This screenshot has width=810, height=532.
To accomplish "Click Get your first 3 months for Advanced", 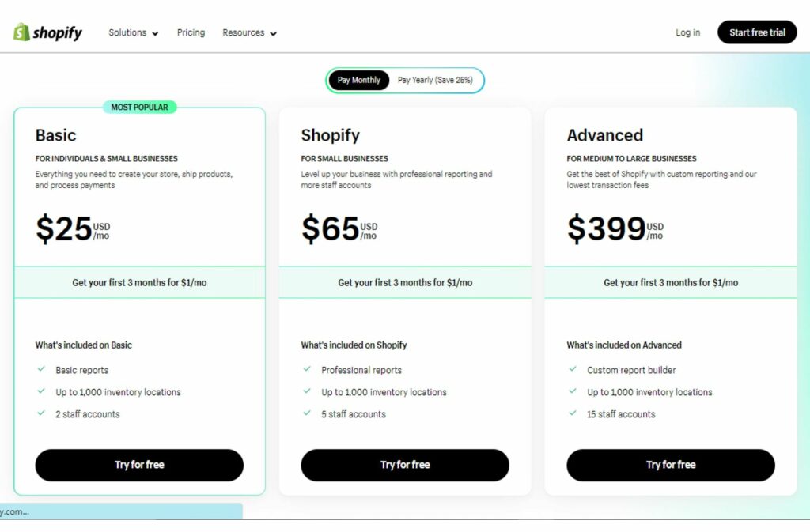I will pyautogui.click(x=670, y=282).
